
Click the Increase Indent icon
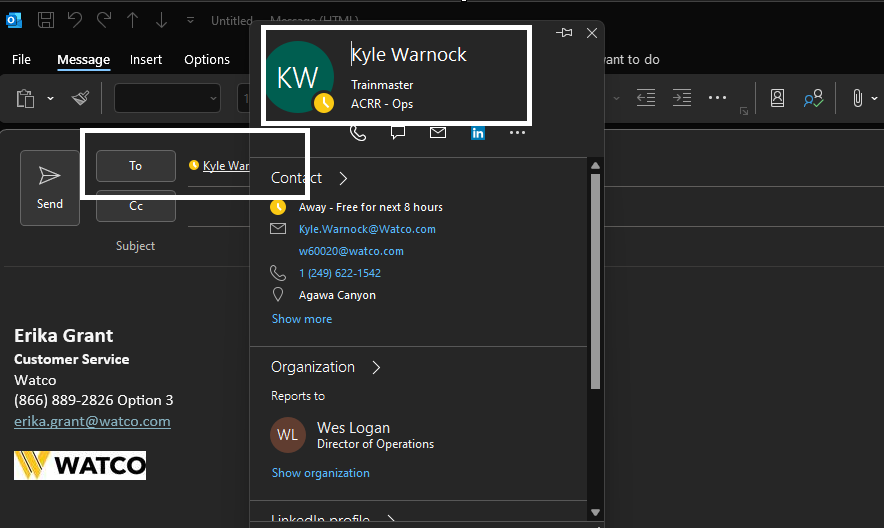tap(682, 97)
